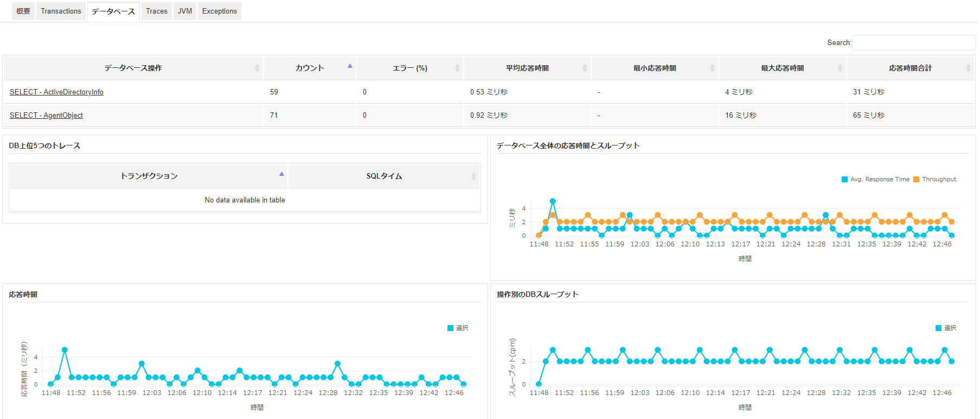Viewport: 980px width, 419px height.
Task: Sort by 応答時間合計 column
Action: point(909,68)
